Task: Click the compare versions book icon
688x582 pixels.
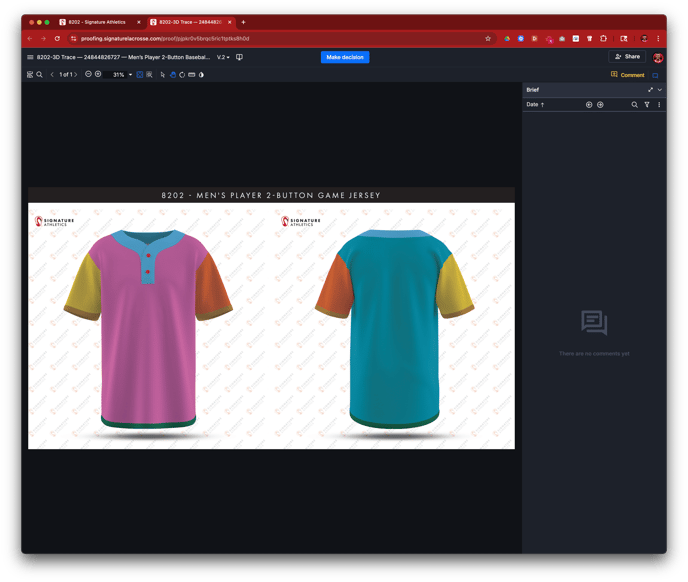Action: click(239, 57)
